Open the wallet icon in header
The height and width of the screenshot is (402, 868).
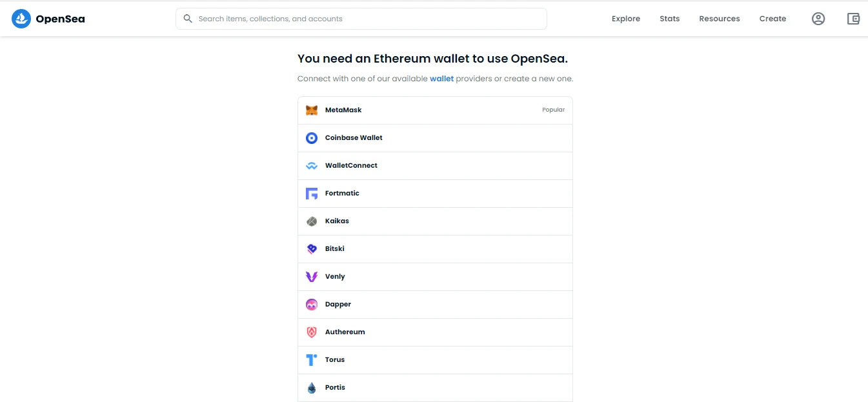(854, 19)
